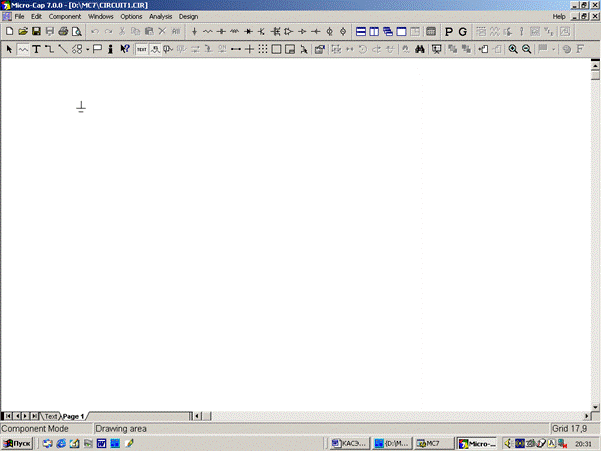
Task: Select the orthogonal Wire mode tool
Action: (49, 49)
